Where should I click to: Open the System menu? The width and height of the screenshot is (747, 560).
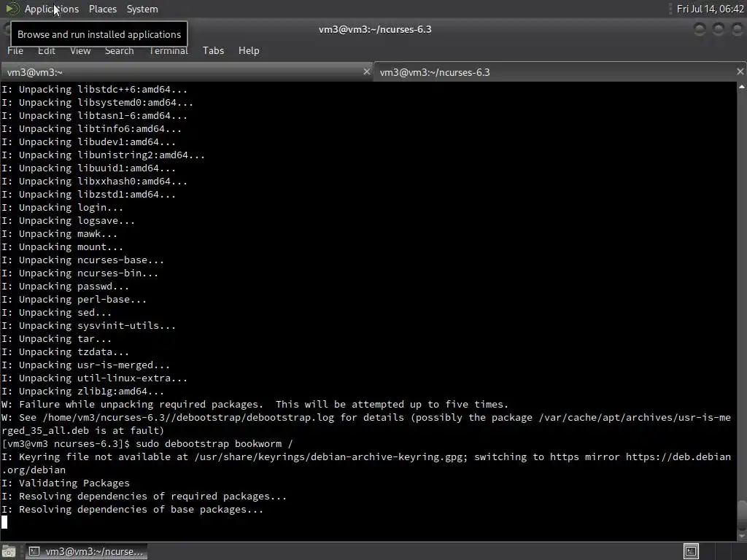[142, 9]
